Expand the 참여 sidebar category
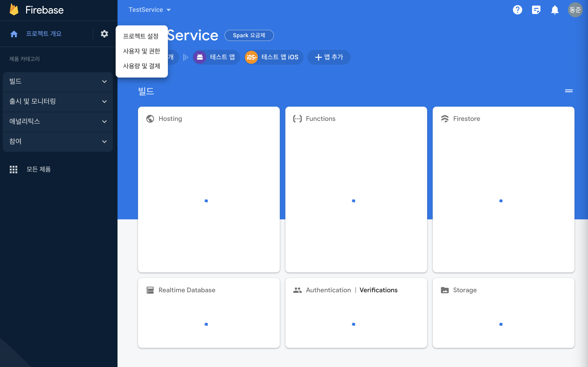Viewport: 588px width, 367px height. 58,142
